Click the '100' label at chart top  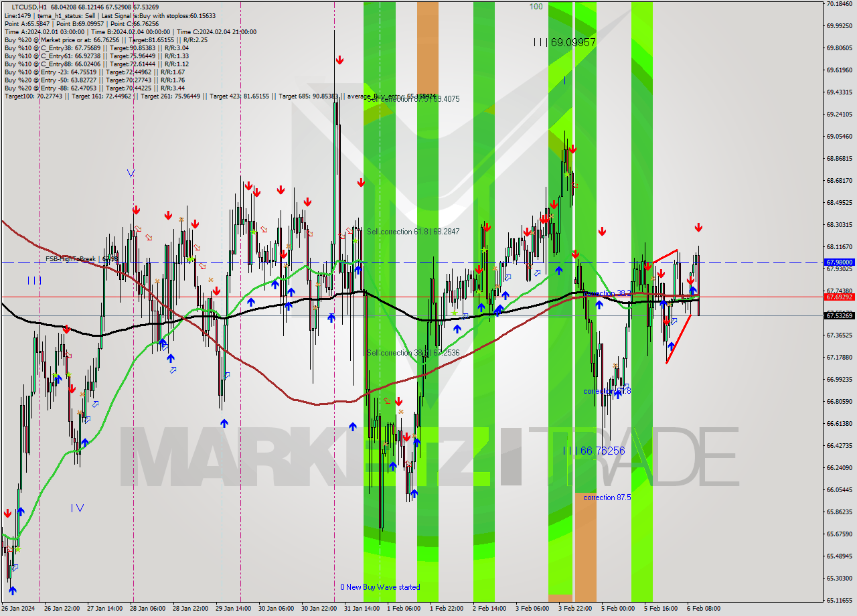click(536, 7)
